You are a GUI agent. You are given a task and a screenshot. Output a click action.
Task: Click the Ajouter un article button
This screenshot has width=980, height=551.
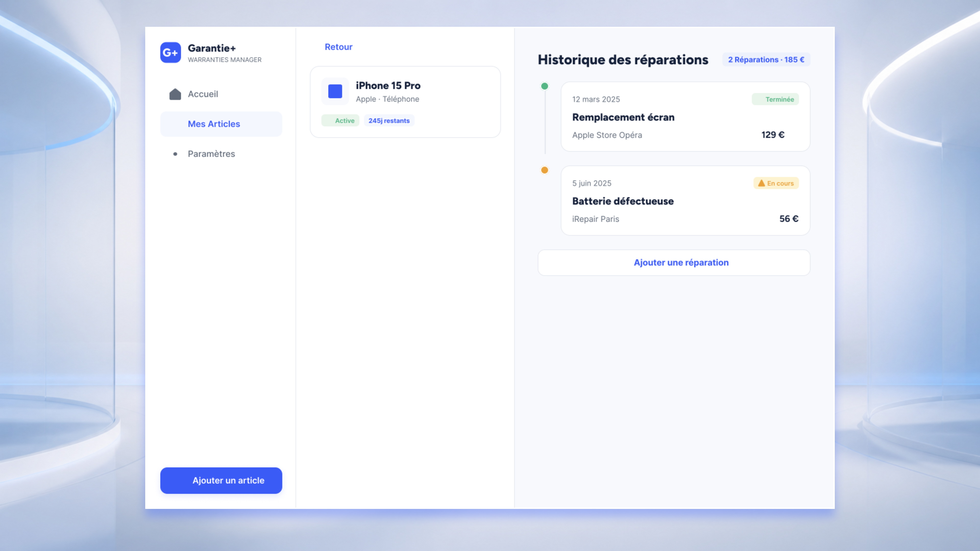click(221, 481)
